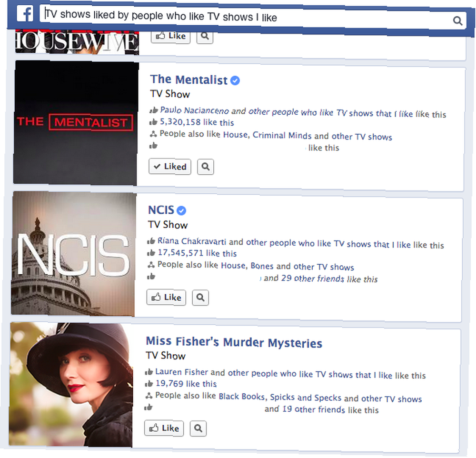Open the Miss Fisher's Murder Mysteries title link
The image size is (476, 458).
coord(234,342)
